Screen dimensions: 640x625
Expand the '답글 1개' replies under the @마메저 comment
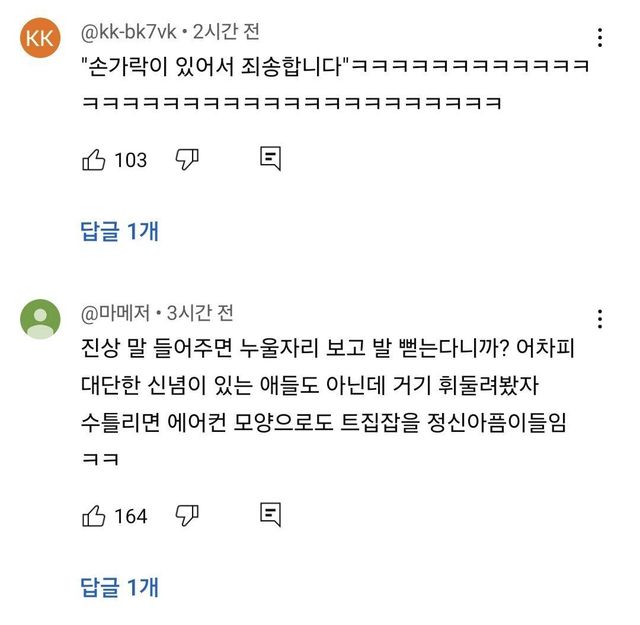click(119, 587)
